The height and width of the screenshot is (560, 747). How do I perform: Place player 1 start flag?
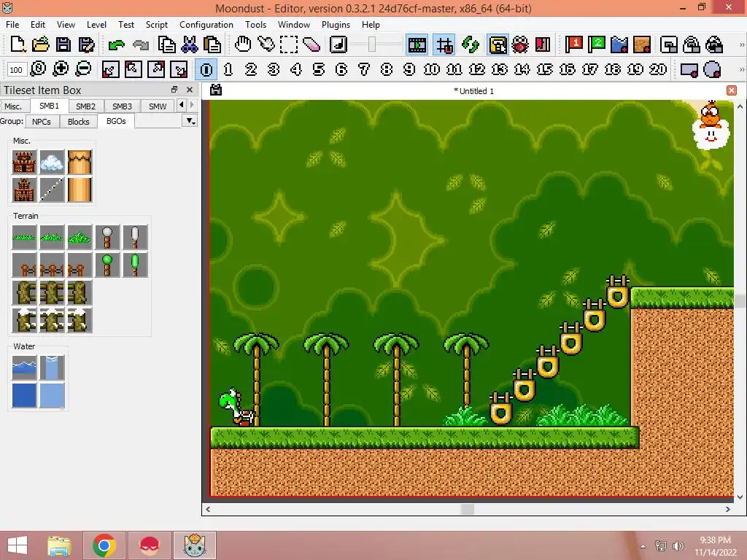pos(574,44)
